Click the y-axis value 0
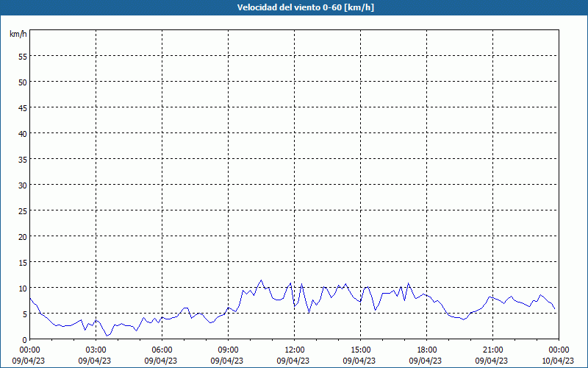 coord(25,340)
